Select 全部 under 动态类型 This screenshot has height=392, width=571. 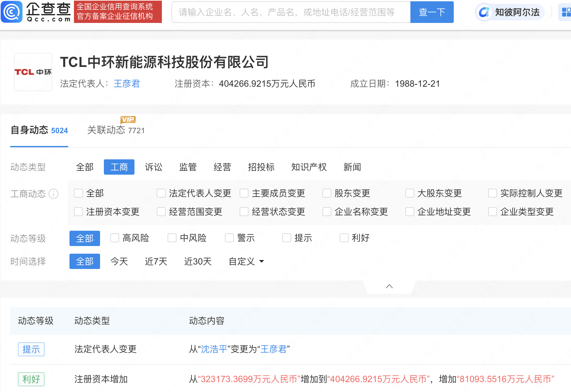click(85, 167)
